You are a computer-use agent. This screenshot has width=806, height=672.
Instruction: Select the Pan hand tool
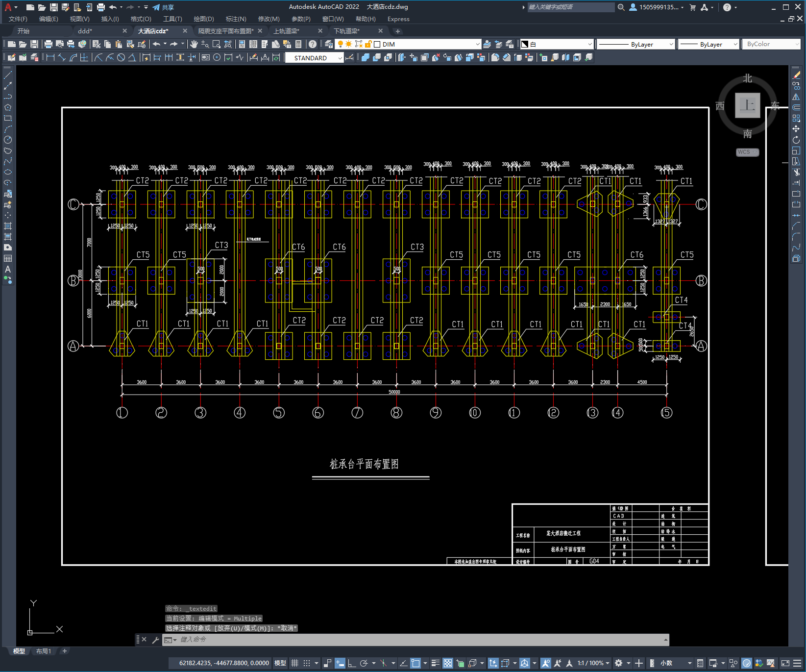click(x=194, y=44)
